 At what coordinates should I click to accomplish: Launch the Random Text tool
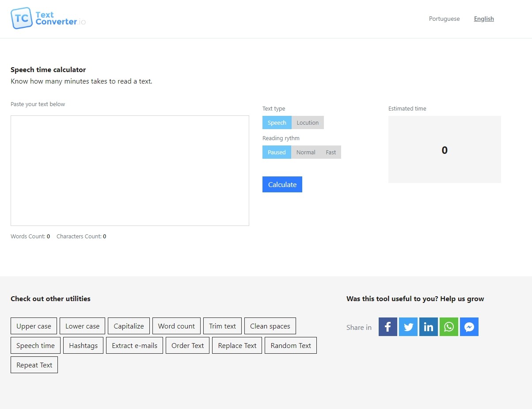tap(290, 345)
